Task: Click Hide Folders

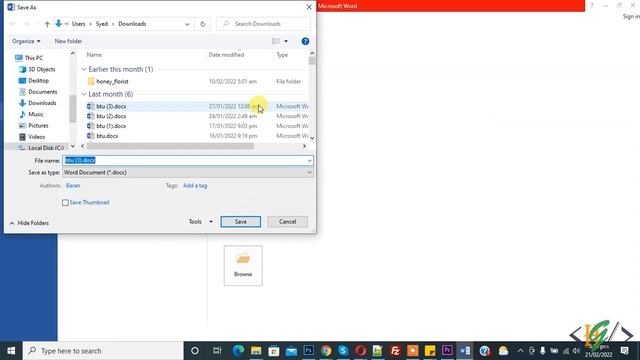Action: pyautogui.click(x=29, y=223)
